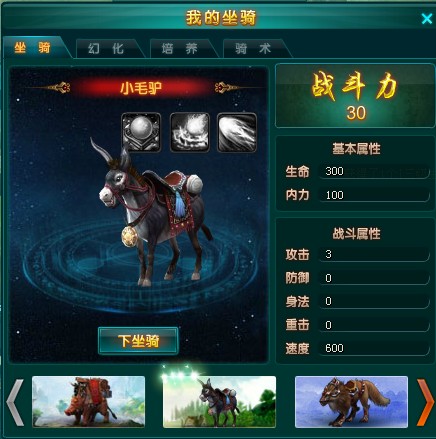
Task: Switch to the 培养 tab
Action: coord(180,49)
